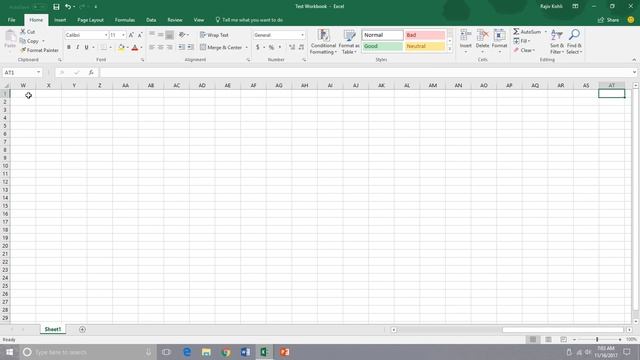Viewport: 640px width, 360px height.
Task: Select the Sheet1 tab
Action: click(53, 329)
